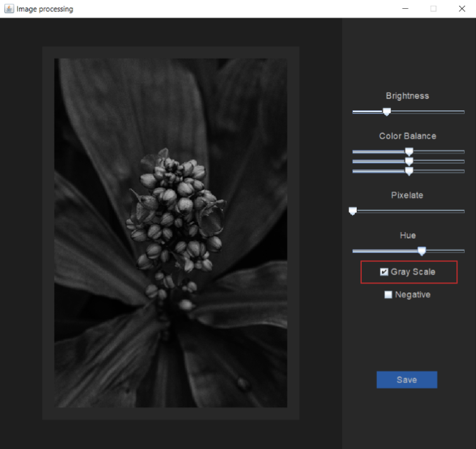Click the first Color Balance slider thumb
The image size is (476, 449).
[x=409, y=152]
